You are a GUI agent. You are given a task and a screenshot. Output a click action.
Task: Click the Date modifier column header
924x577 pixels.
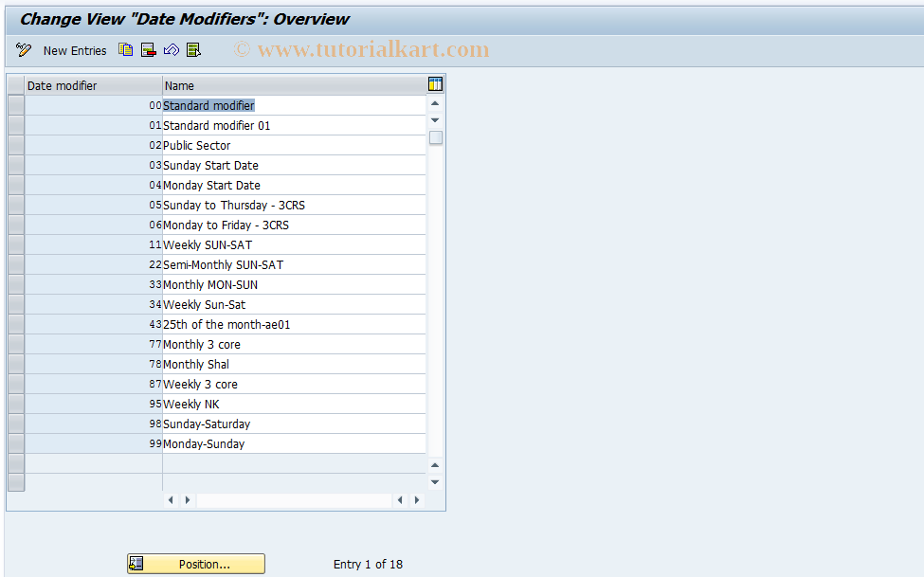(93, 85)
